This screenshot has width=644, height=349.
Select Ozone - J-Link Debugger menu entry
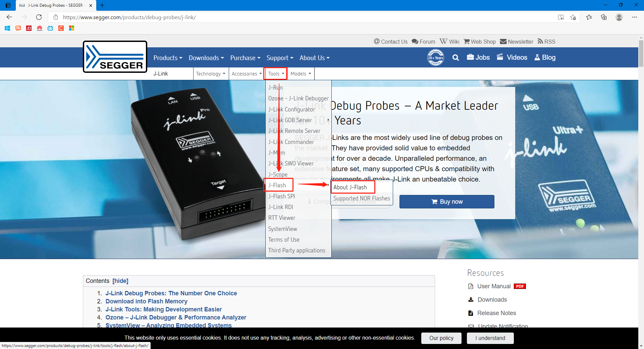coord(298,98)
